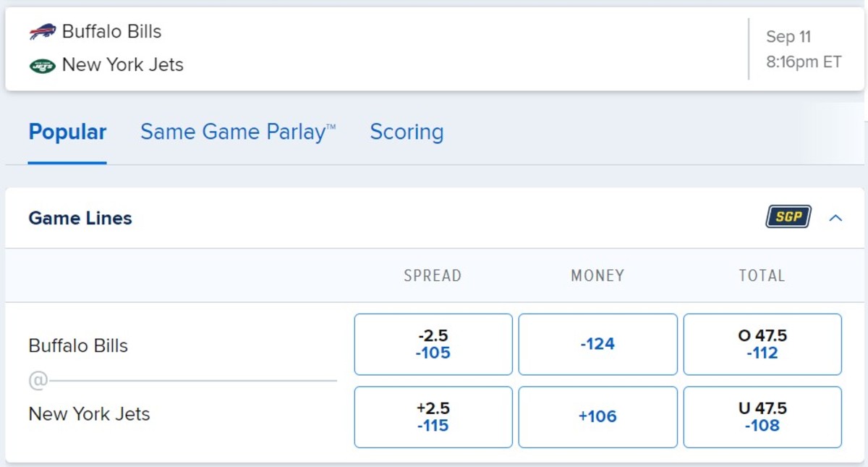This screenshot has width=868, height=467.
Task: Pick Jets spread +2.5 at -115
Action: point(433,417)
